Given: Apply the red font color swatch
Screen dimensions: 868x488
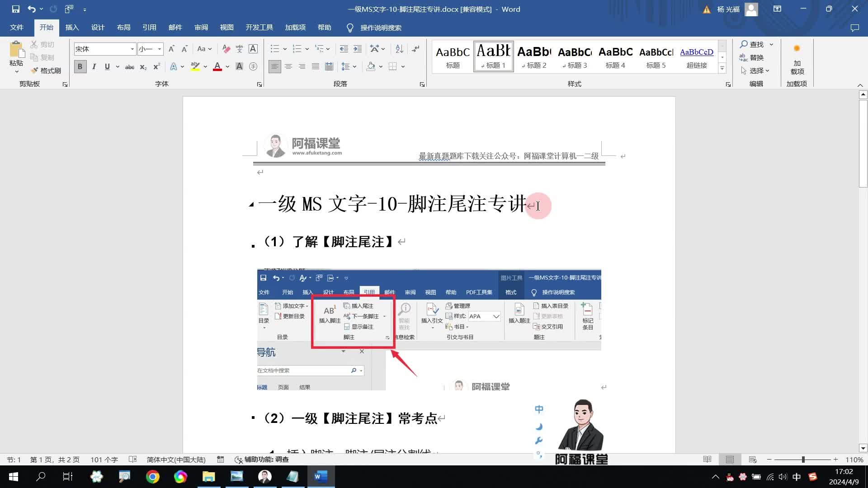Looking at the screenshot, I should [x=217, y=66].
